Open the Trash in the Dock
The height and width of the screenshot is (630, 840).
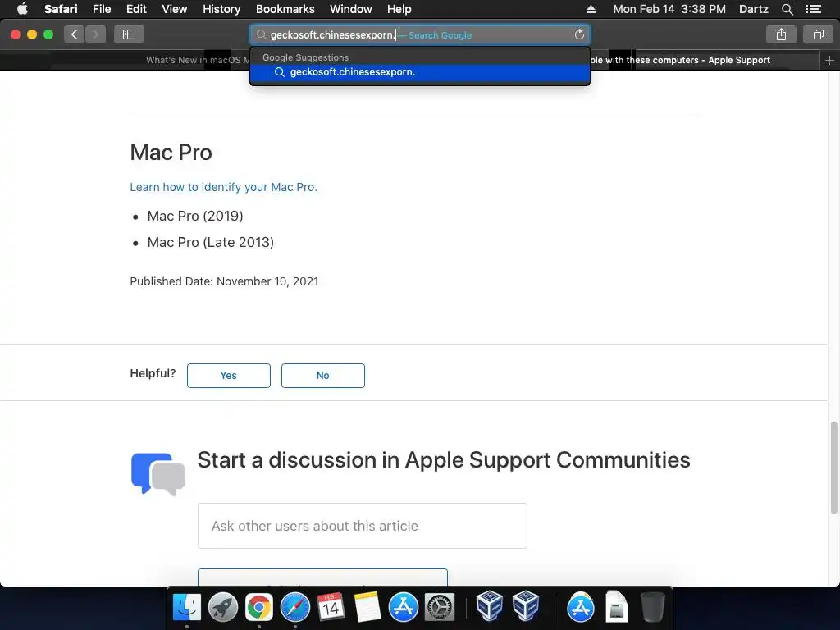click(652, 606)
